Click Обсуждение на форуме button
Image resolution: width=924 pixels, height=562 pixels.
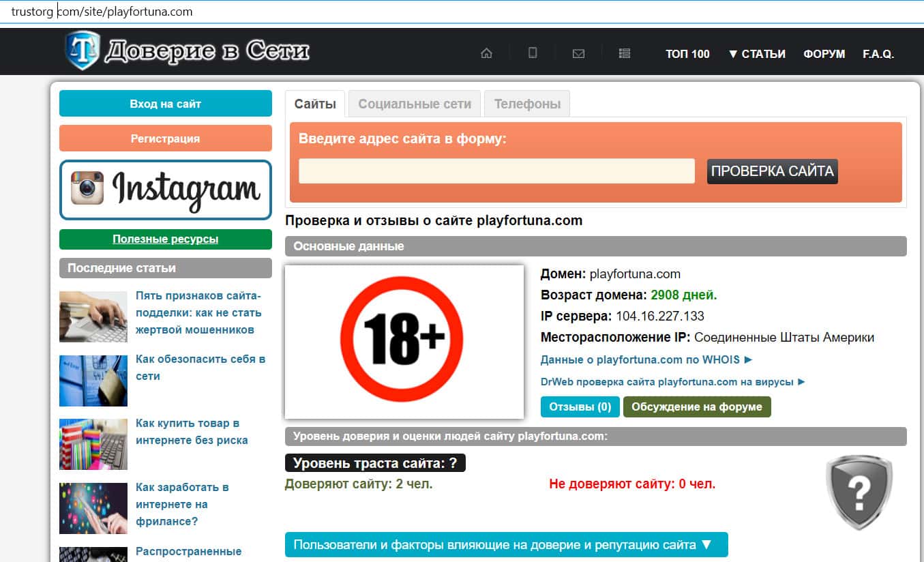[x=697, y=406]
